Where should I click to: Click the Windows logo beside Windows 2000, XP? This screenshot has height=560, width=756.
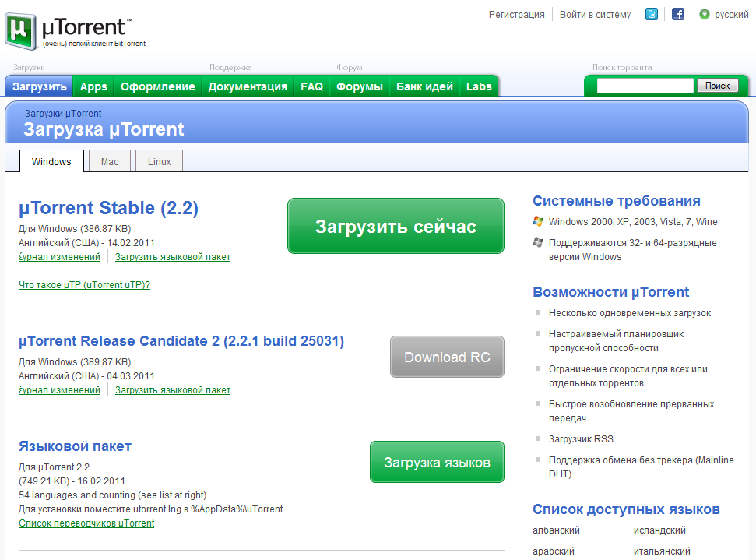click(538, 221)
